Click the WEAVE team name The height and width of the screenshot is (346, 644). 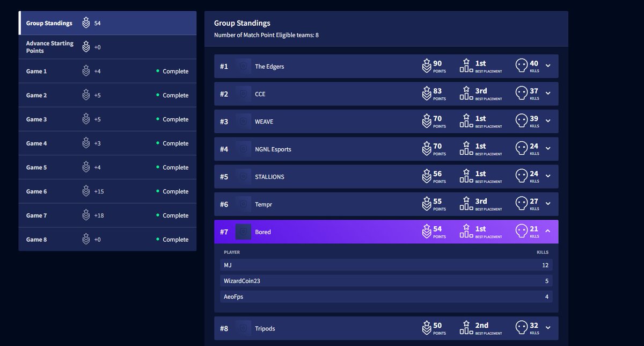pyautogui.click(x=264, y=121)
